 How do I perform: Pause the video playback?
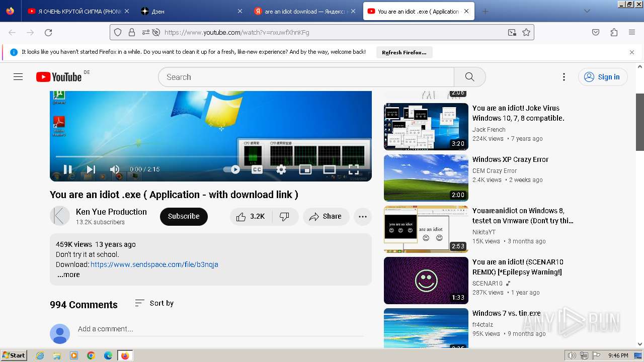click(67, 169)
